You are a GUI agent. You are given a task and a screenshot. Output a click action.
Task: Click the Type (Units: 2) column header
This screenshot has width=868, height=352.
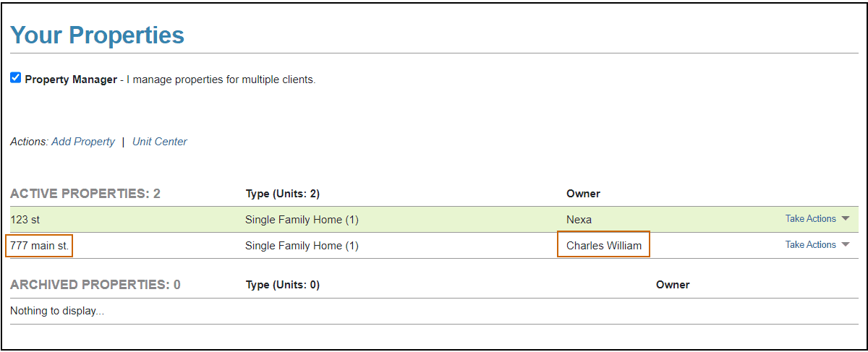[x=282, y=194]
